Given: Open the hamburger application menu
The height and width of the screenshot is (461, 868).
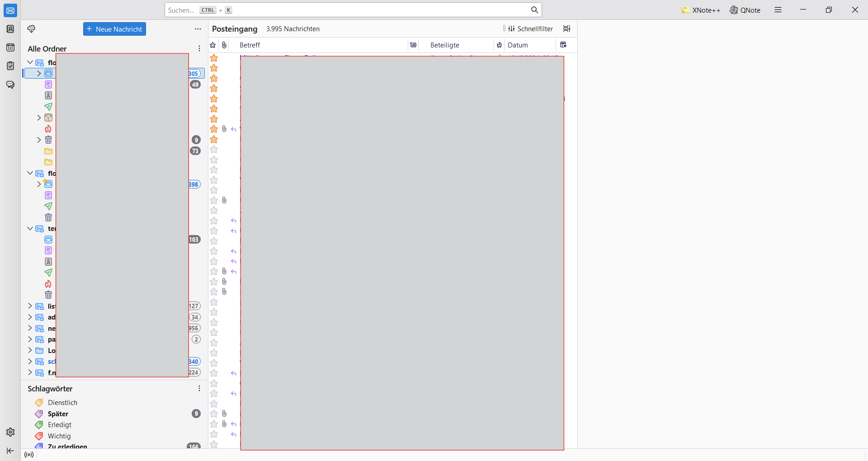Looking at the screenshot, I should coord(778,10).
